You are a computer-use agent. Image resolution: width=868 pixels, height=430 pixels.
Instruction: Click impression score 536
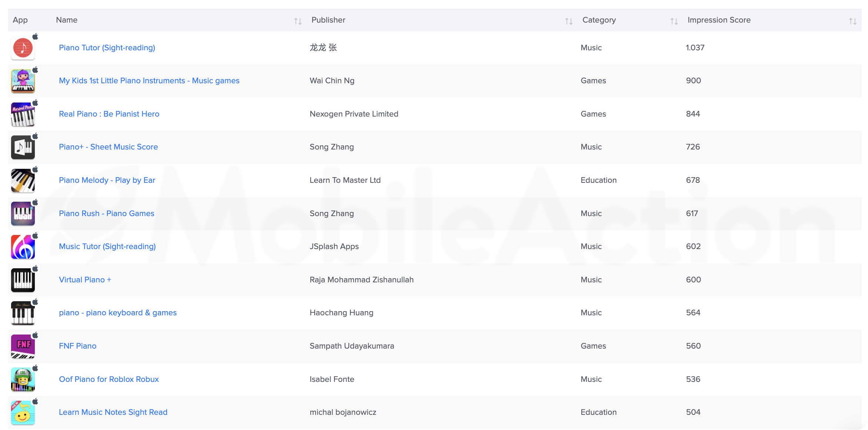693,379
